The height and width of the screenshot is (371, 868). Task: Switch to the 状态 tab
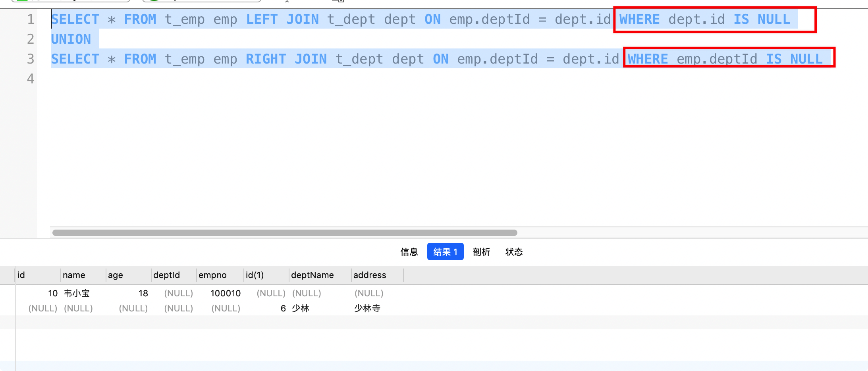click(514, 251)
